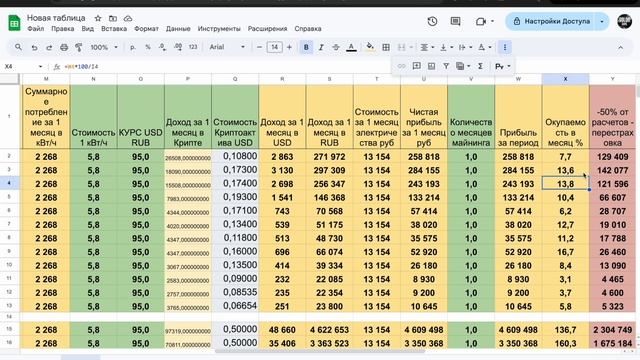Open the Справка menu
The image size is (640, 360).
point(308,29)
